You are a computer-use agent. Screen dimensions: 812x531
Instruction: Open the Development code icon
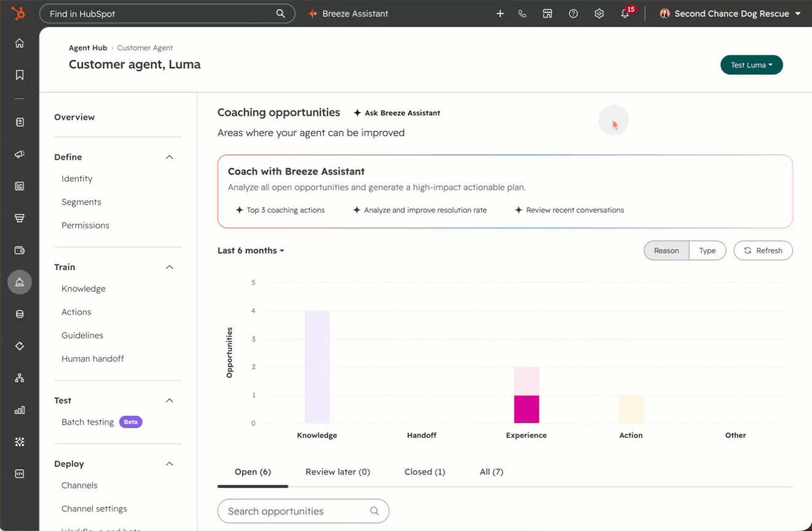tap(20, 474)
